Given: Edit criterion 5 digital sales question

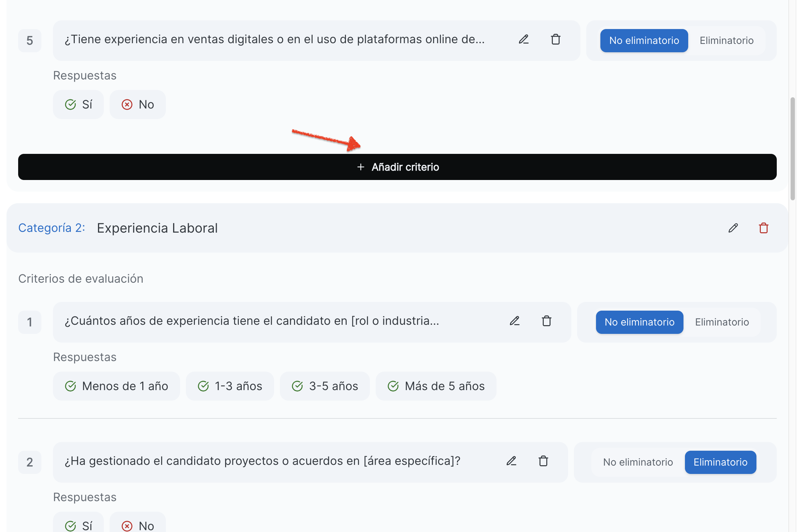Looking at the screenshot, I should pos(523,39).
